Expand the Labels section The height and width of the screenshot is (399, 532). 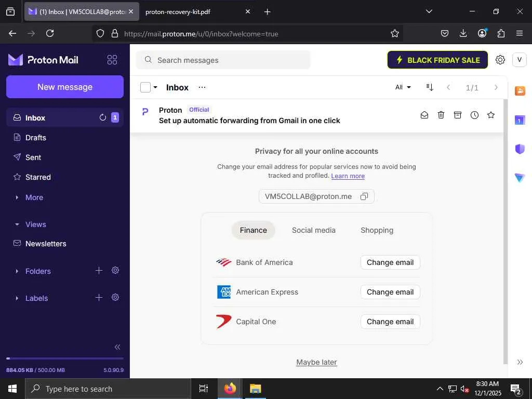37,298
